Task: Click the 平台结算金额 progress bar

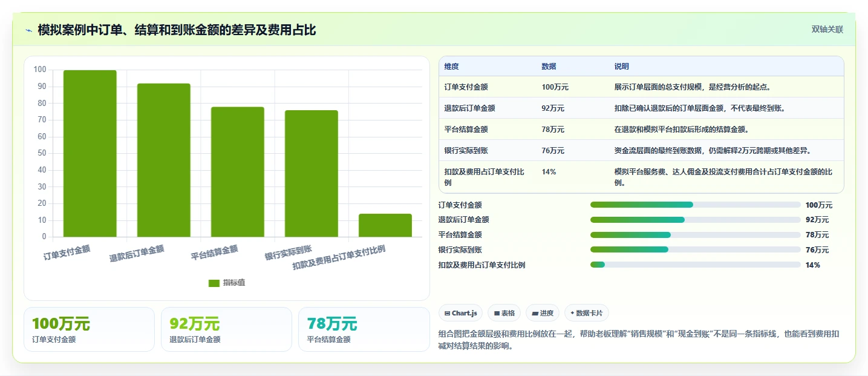Action: tap(696, 235)
